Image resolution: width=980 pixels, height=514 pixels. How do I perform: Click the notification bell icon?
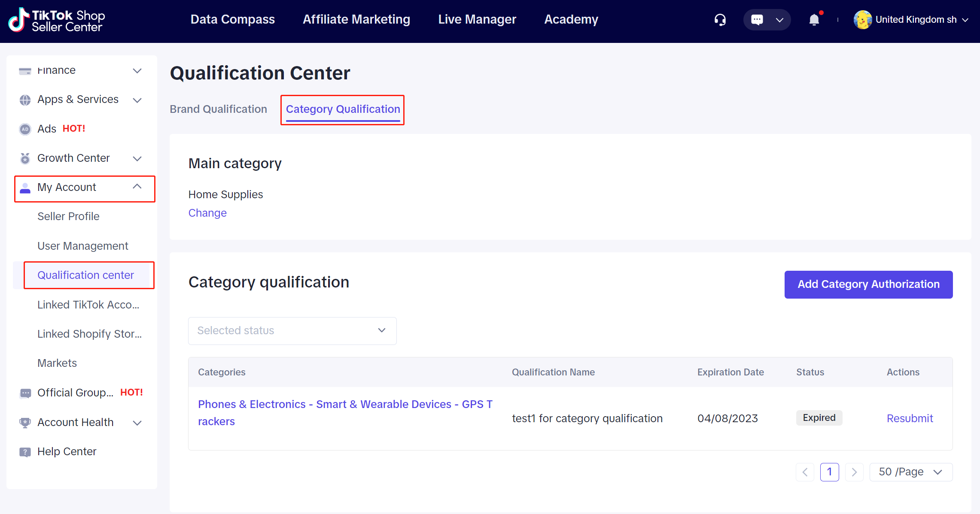pos(814,20)
